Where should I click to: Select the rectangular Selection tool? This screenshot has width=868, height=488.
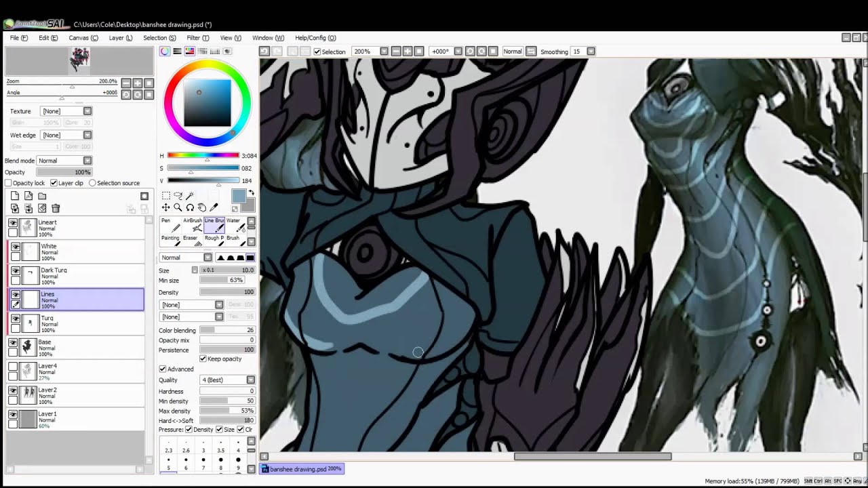pyautogui.click(x=166, y=195)
